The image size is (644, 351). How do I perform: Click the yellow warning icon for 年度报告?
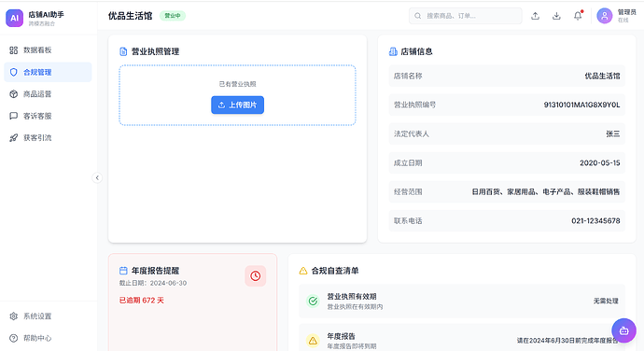point(313,341)
